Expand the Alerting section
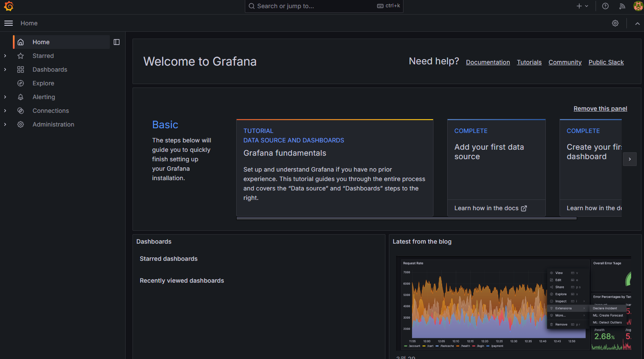644x359 pixels. click(x=5, y=97)
